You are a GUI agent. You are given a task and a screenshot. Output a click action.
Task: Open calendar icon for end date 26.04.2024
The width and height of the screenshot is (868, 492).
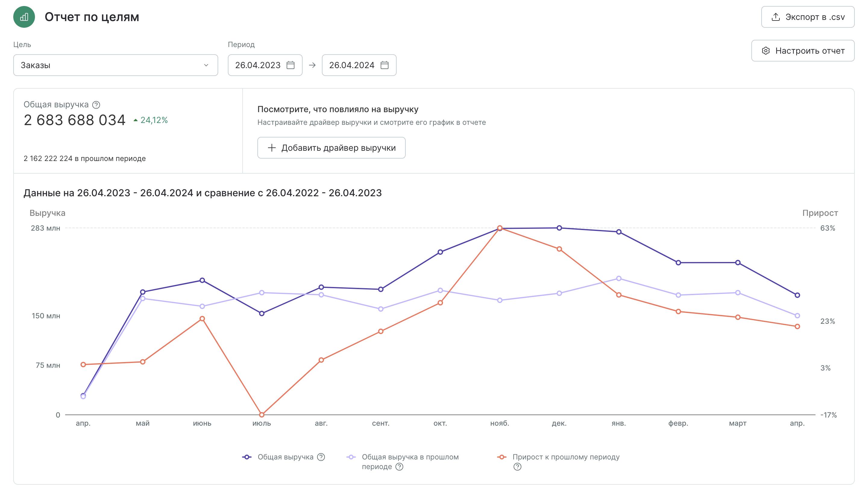[384, 65]
